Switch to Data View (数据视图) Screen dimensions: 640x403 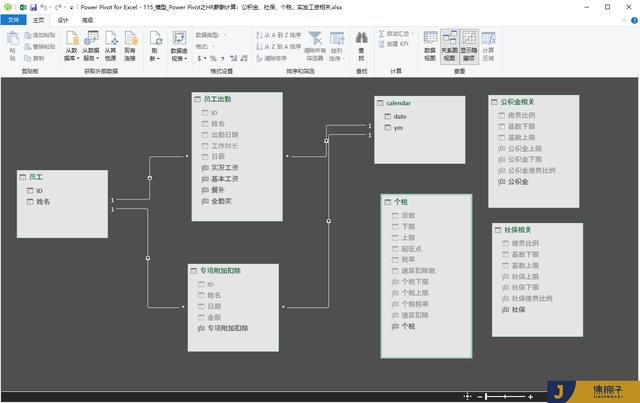(430, 46)
